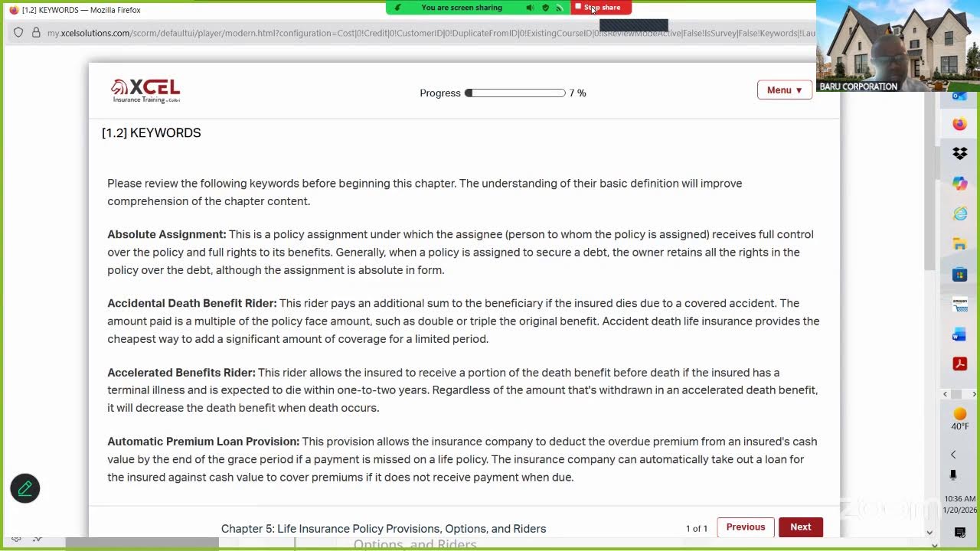Open the clock showing 10:36 AM
The width and height of the screenshot is (980, 551).
coord(960,504)
